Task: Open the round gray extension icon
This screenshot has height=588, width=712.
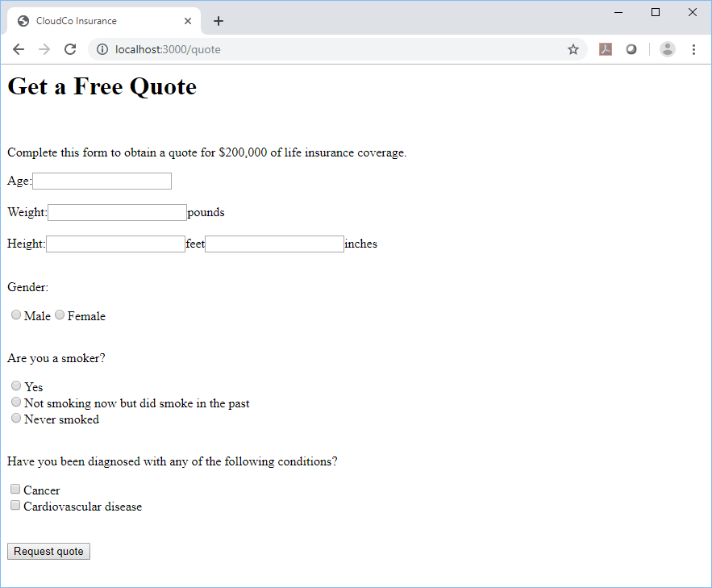Action: 631,49
